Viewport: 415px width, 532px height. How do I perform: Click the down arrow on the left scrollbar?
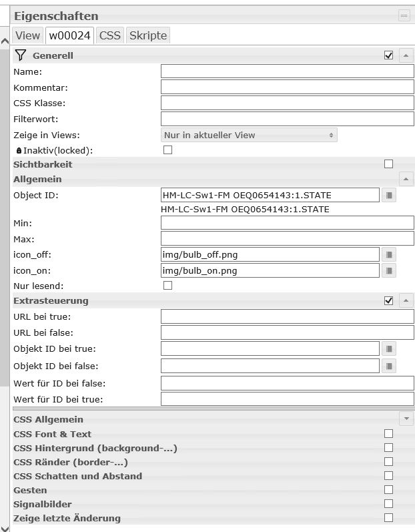click(5, 528)
